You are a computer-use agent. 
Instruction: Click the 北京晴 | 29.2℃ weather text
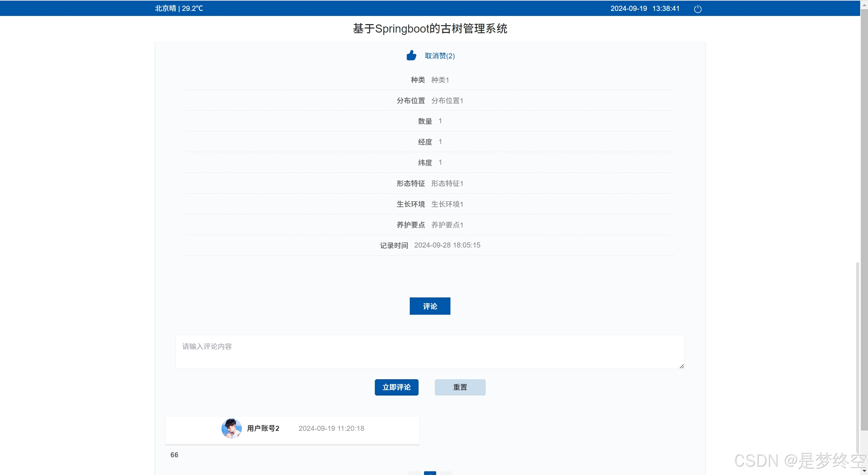click(179, 8)
